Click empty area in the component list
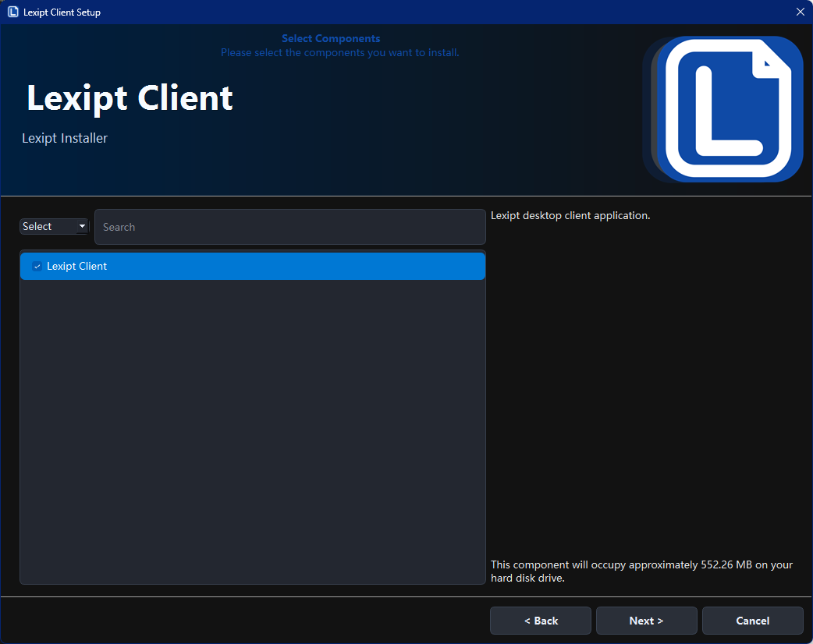813x644 pixels. point(252,429)
